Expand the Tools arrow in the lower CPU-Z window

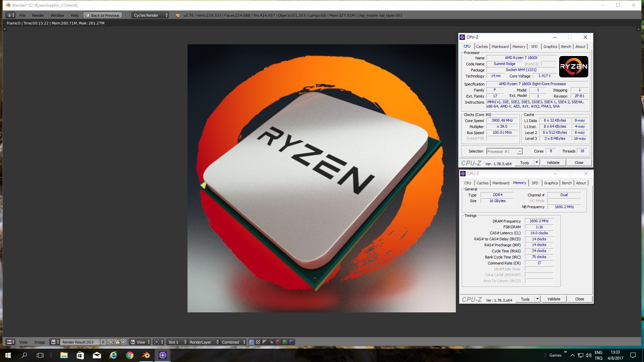click(537, 299)
